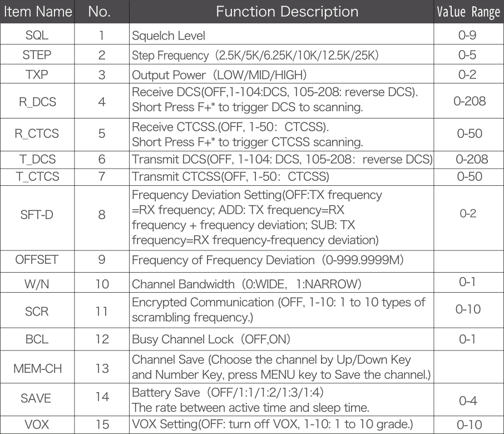The image size is (504, 434).
Task: Click the "Channel Bandwidth" description text
Action: click(x=246, y=284)
